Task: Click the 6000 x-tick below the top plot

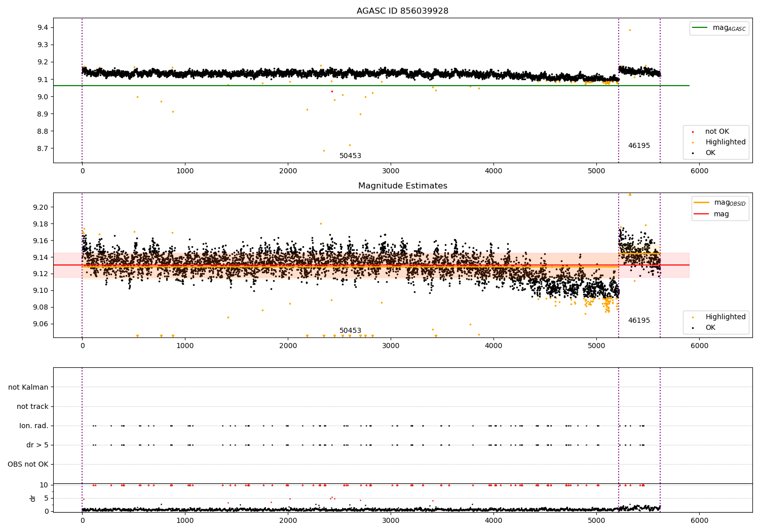Action: tap(699, 171)
